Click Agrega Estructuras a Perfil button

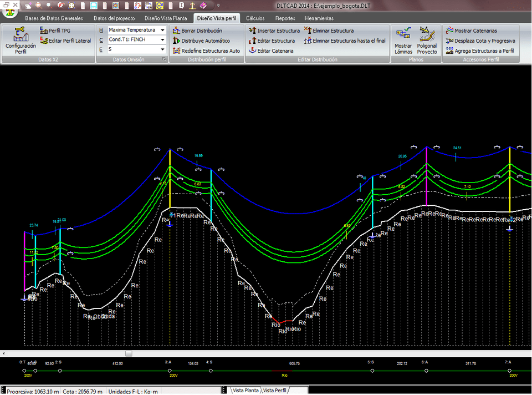(x=450, y=51)
